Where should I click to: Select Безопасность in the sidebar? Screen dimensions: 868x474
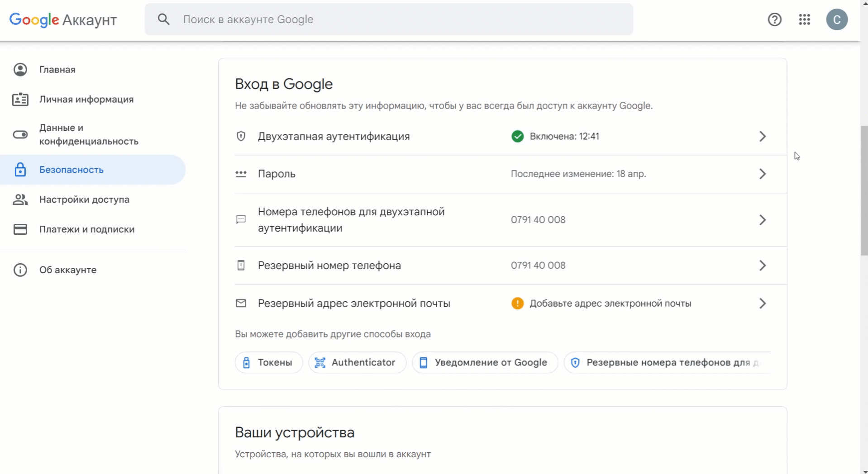93,170
